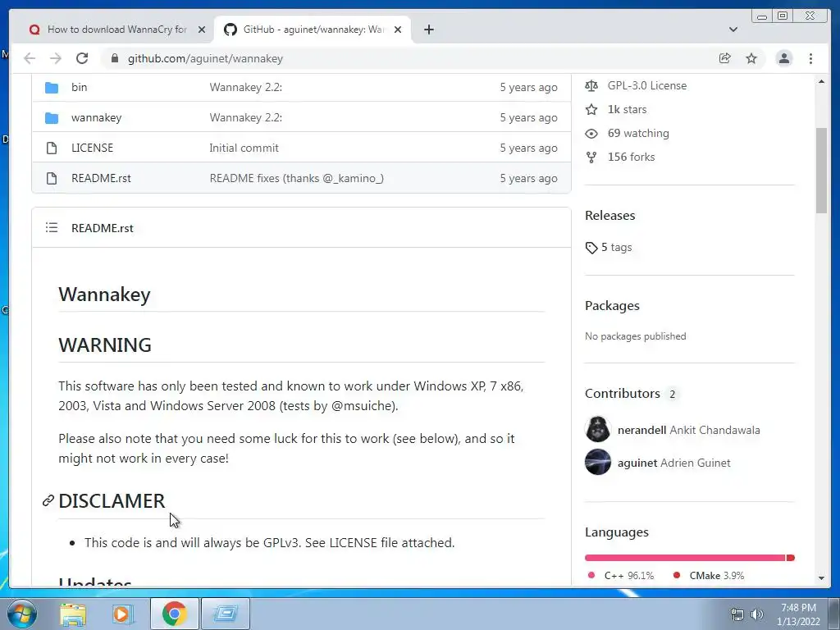The image size is (840, 630).
Task: Click the README.rst header title
Action: tap(103, 228)
